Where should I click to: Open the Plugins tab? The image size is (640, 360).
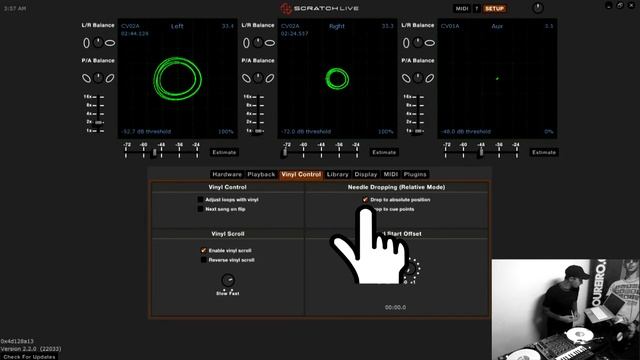[415, 174]
